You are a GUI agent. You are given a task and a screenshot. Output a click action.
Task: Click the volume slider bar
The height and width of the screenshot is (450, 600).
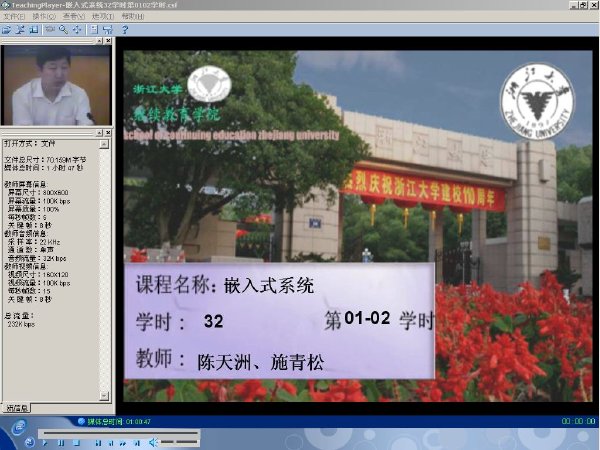point(179,442)
